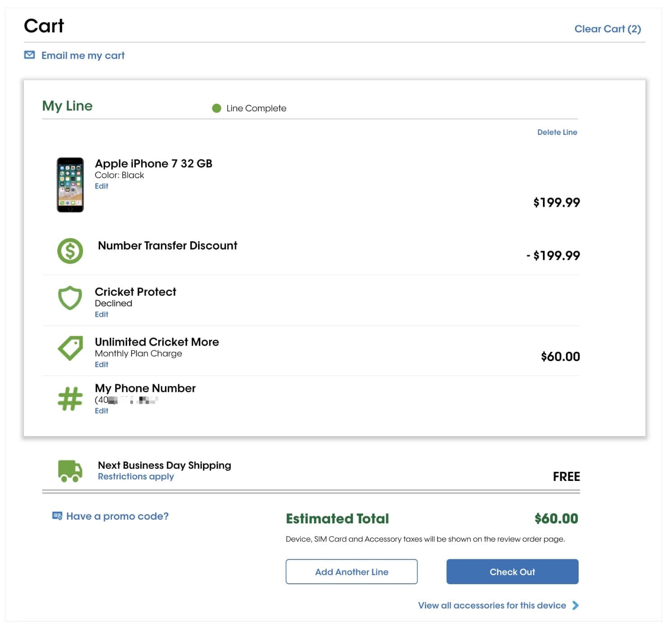This screenshot has width=672, height=628.
Task: Open the Clear Cart (2) link
Action: click(x=607, y=29)
